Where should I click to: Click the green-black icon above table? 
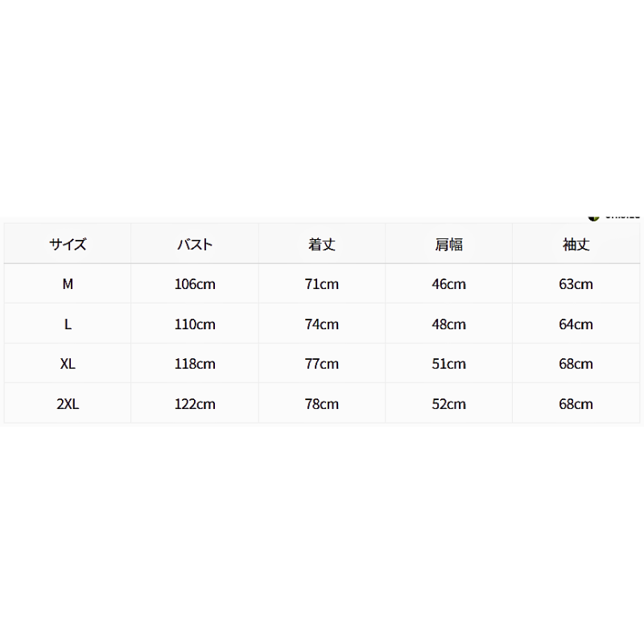[x=593, y=218]
